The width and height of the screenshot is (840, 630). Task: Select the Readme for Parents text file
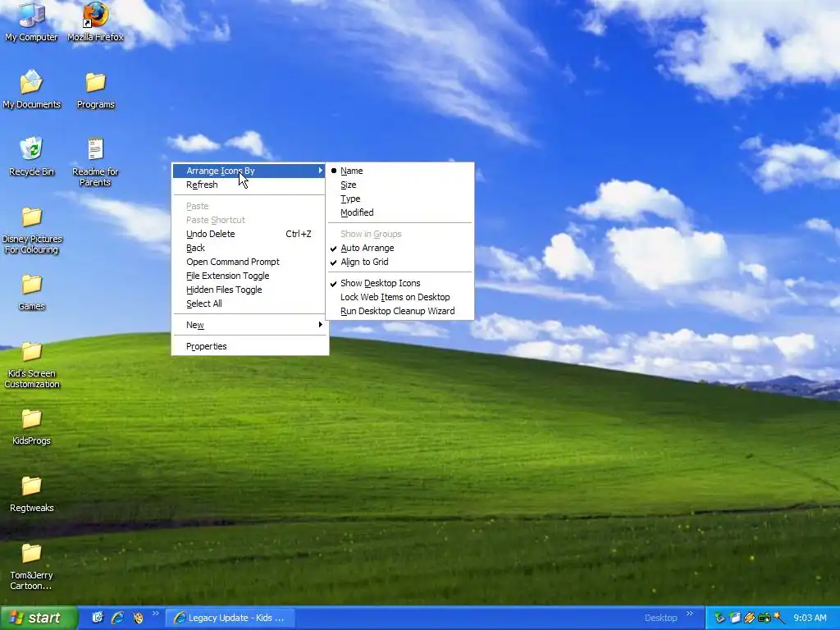[95, 162]
